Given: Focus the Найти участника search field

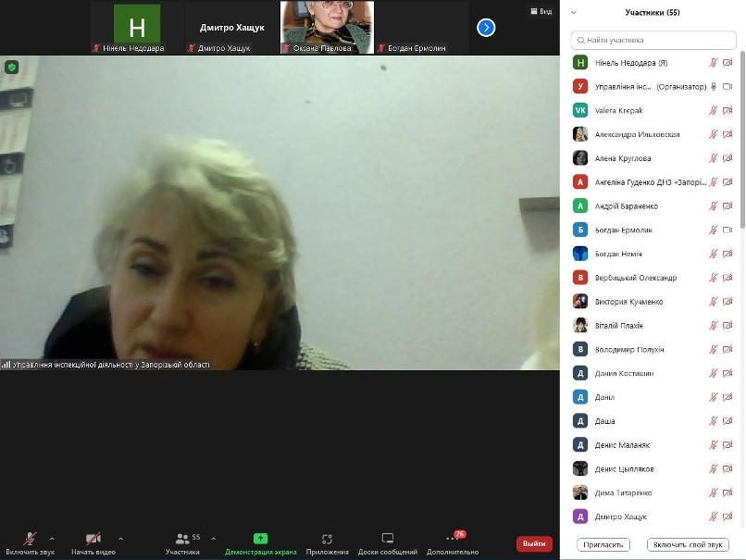Looking at the screenshot, I should point(653,40).
